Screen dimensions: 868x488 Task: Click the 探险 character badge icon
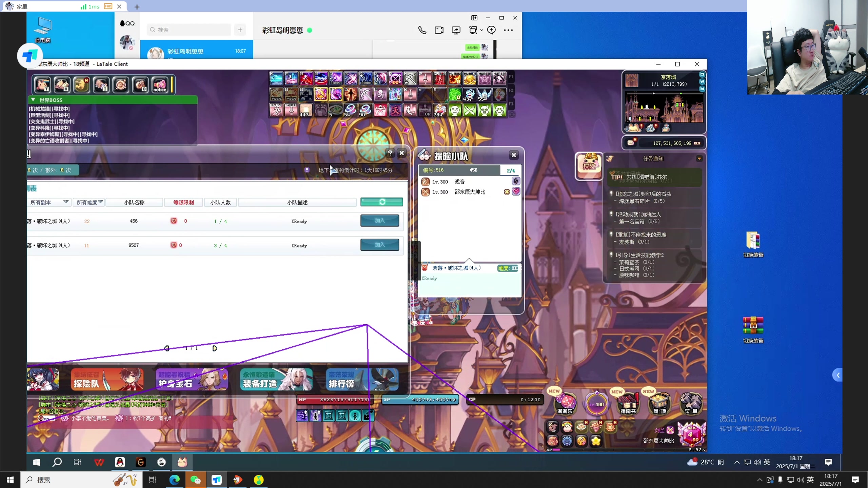[589, 166]
